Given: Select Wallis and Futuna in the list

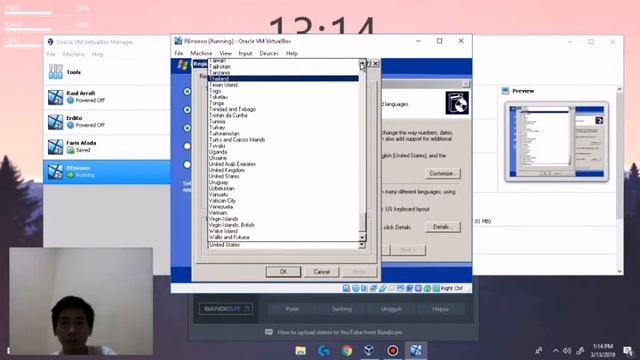Looking at the screenshot, I should pos(283,237).
